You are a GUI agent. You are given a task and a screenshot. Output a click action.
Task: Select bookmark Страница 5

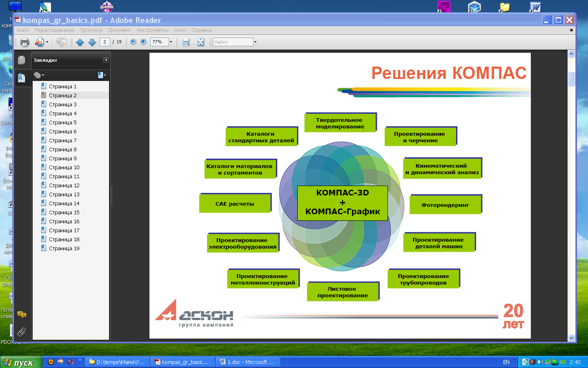(62, 122)
